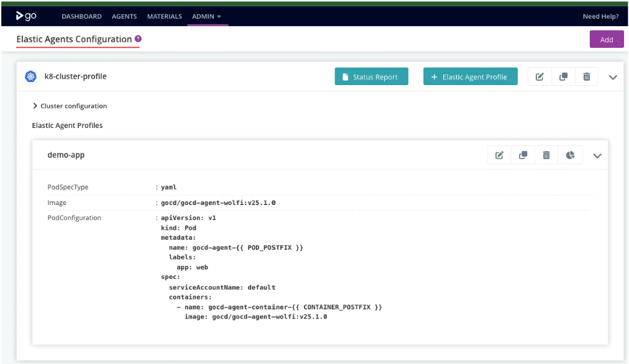Click the image: line in pod configuration
Screen dimensions: 629x364
pos(256,317)
